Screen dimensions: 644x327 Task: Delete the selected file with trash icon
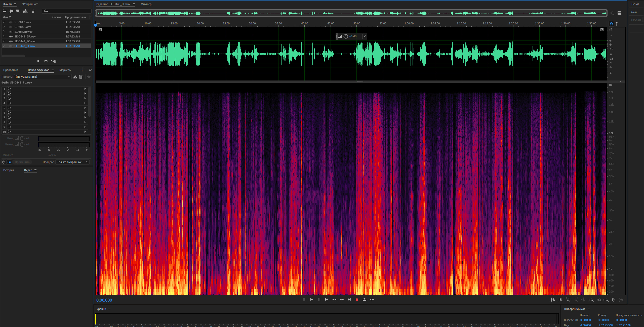click(33, 11)
